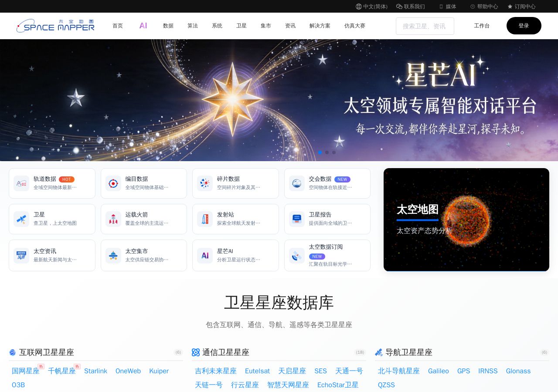Viewport: 558px width, 392px height.
Task: Open the 吉利未来星座 link
Action: coord(216,371)
